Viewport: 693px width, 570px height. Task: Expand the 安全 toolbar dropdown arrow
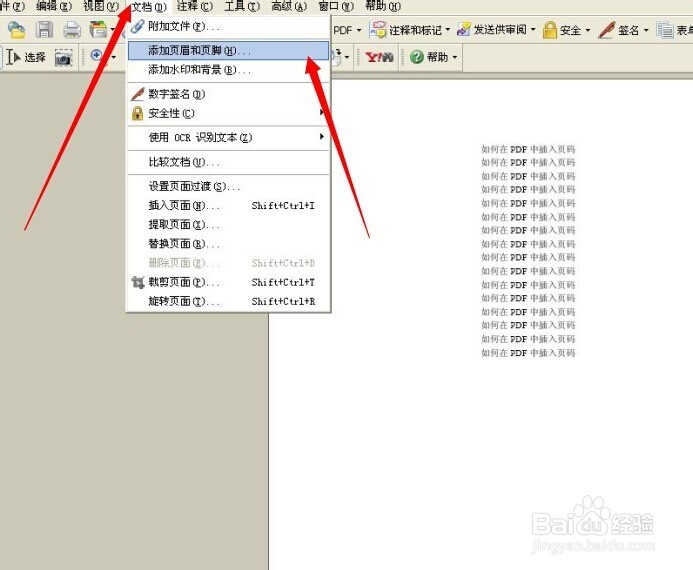[588, 30]
